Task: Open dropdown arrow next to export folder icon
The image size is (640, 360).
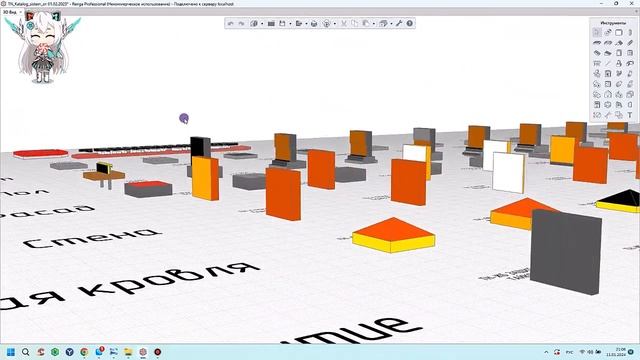Action: click(x=306, y=24)
